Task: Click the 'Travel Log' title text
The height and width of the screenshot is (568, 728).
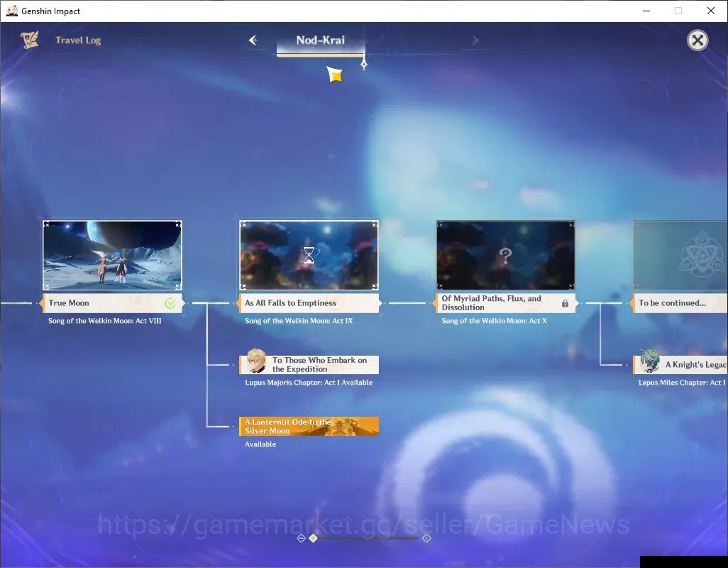Action: click(78, 40)
